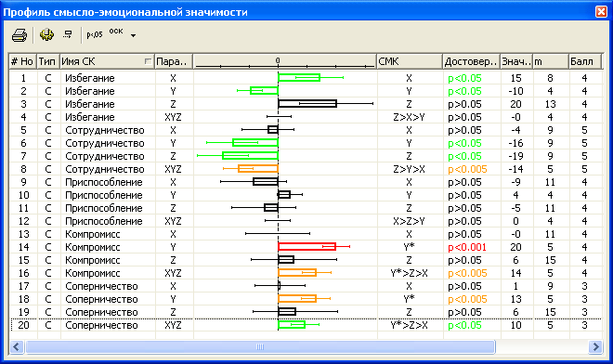
Task: Click the printer icon in the toolbar
Action: click(20, 35)
